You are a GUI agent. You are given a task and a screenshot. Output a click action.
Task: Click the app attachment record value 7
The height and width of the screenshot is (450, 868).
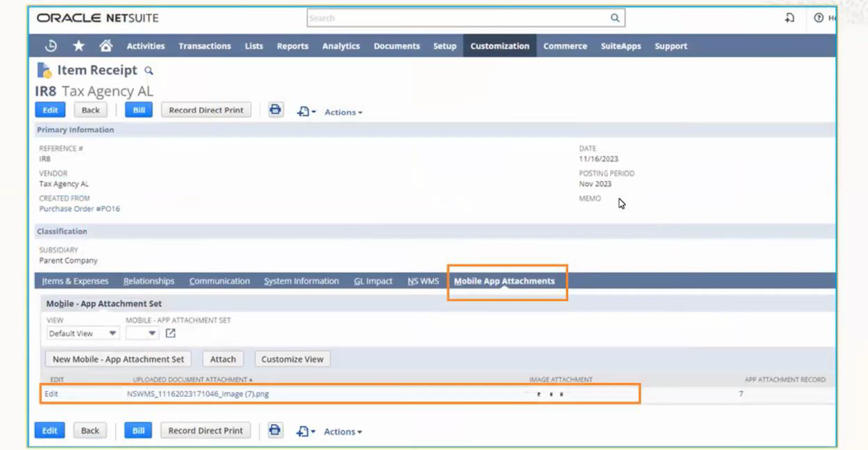[x=741, y=394]
